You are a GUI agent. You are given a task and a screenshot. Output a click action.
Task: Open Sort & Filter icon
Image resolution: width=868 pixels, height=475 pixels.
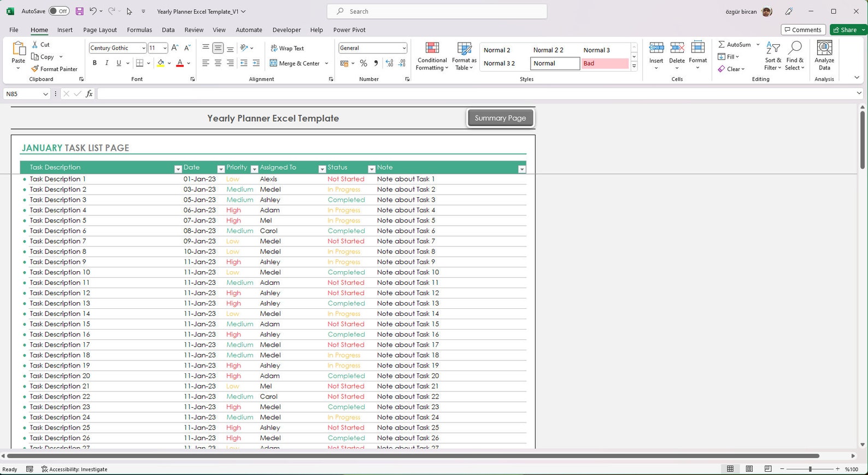click(773, 48)
